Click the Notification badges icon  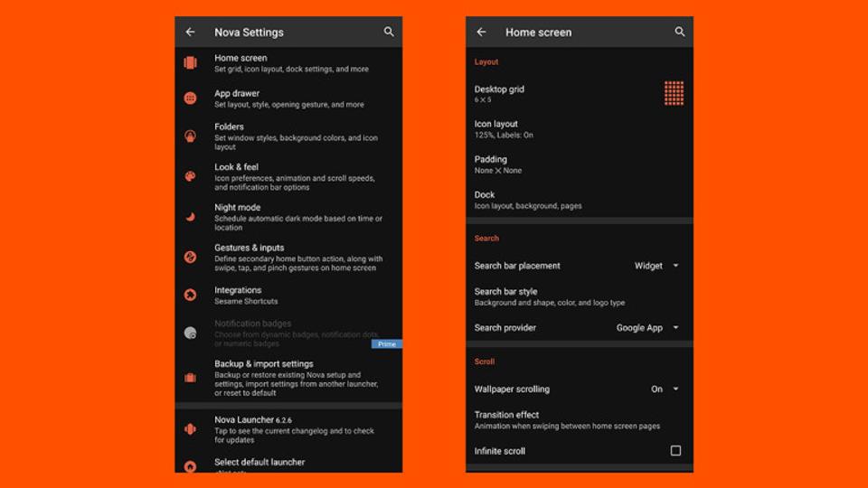click(x=191, y=333)
